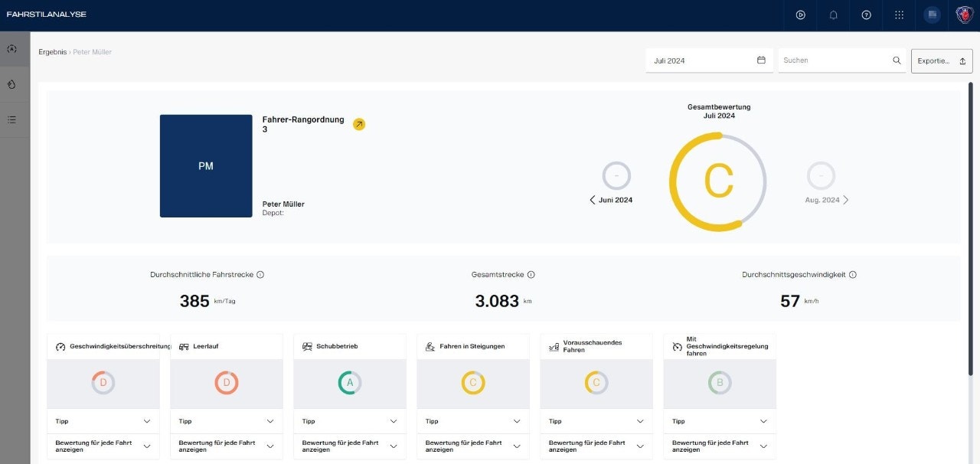980x464 pixels.
Task: Click the Fahren in Steigungen icon
Action: (430, 347)
